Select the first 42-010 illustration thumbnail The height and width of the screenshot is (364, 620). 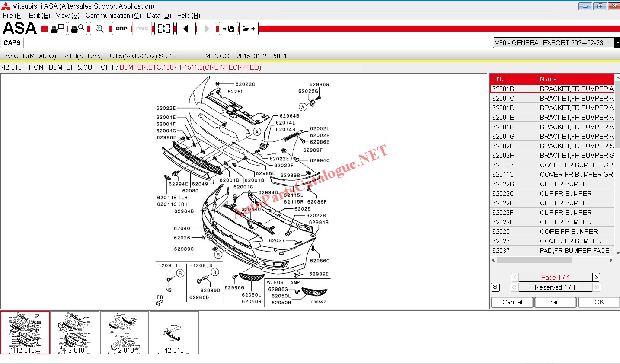(25, 333)
